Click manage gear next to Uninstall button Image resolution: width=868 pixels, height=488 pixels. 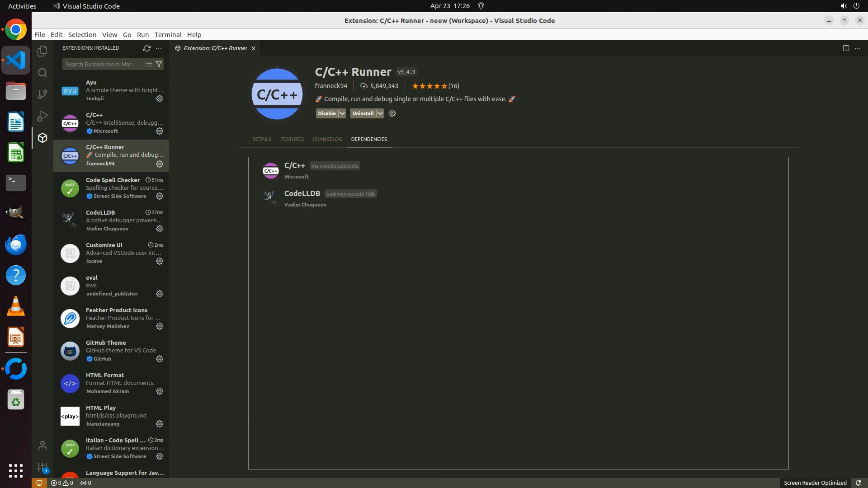click(x=392, y=113)
